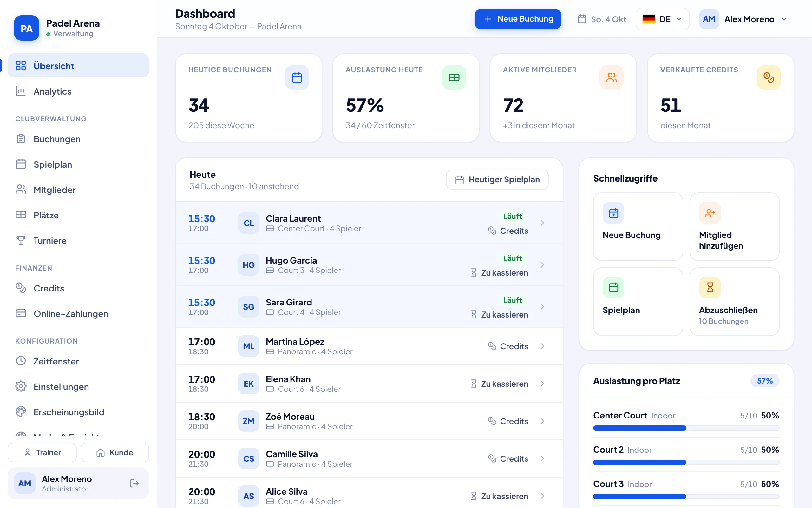Click the CL avatar for Clara Laurent
This screenshot has height=508, width=812.
(x=249, y=223)
